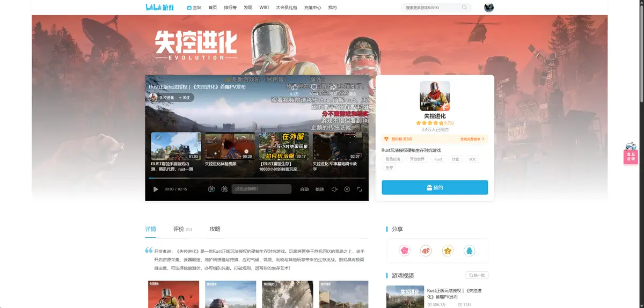Open 失控进化 uploader avatar in player
Viewport: 644px width, 308px height.
[153, 98]
